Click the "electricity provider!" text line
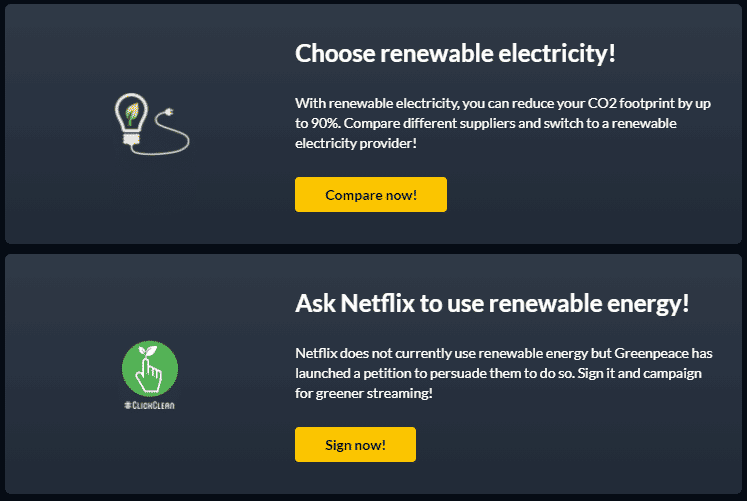Viewport: 747px width, 501px height. [356, 143]
